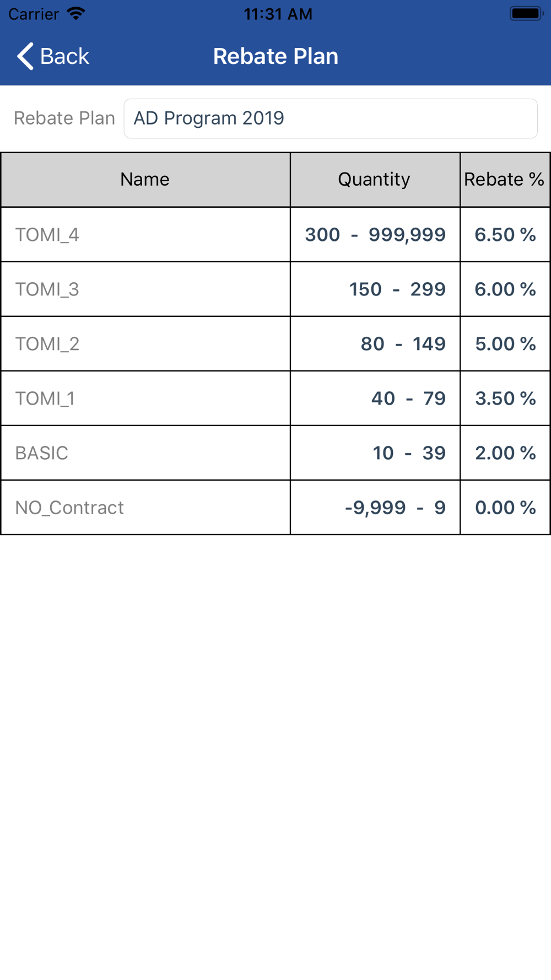Tap the 0.00 % rebate cell
Viewport: 551px width, 980px height.
point(505,507)
